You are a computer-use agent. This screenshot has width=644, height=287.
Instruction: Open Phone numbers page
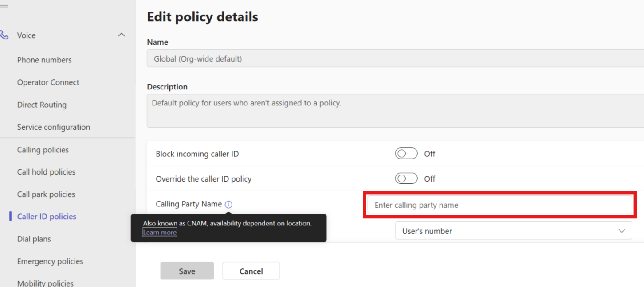tap(44, 60)
